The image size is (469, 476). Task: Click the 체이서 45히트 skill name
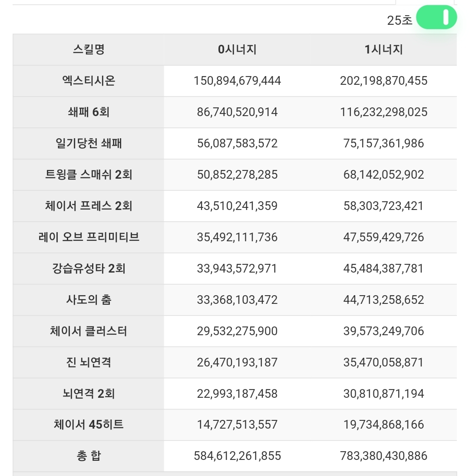coord(89,424)
